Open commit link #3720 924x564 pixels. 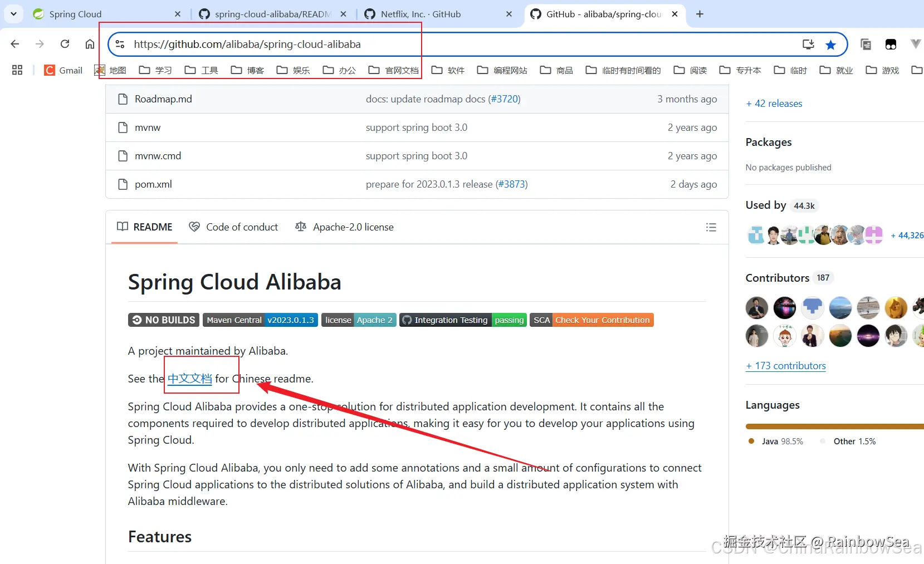(x=505, y=99)
